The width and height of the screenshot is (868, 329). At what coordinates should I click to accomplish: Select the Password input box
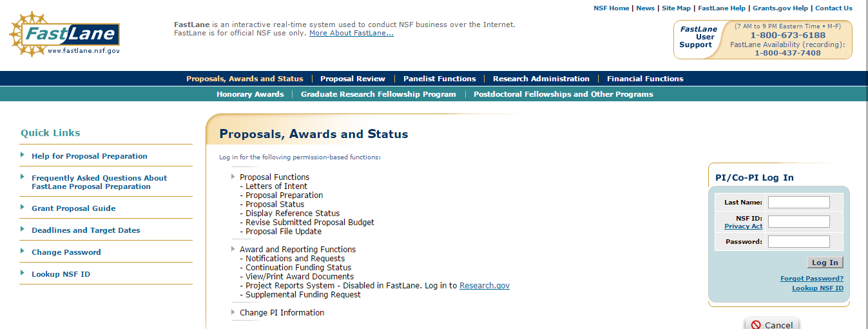[798, 242]
